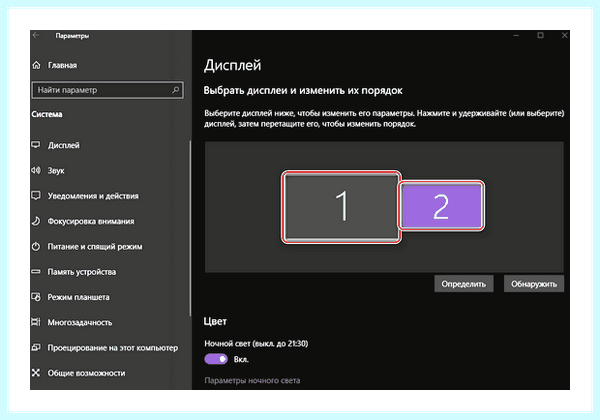The height and width of the screenshot is (420, 600).
Task: Open Память устройства section
Action: (x=82, y=272)
